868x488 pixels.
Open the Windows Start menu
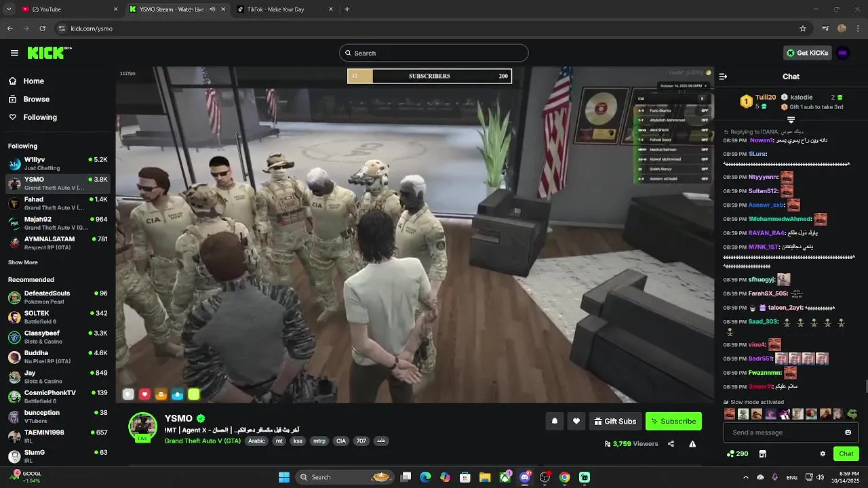point(283,477)
